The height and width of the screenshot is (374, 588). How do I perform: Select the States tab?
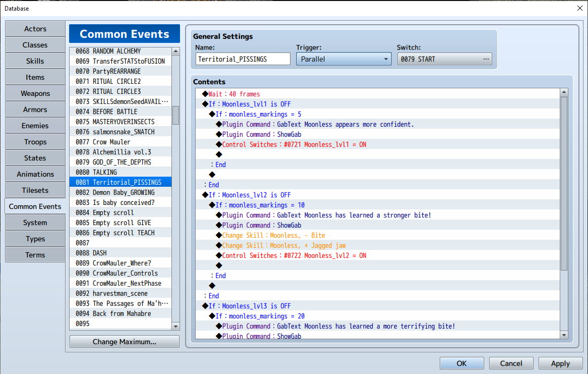[x=35, y=158]
